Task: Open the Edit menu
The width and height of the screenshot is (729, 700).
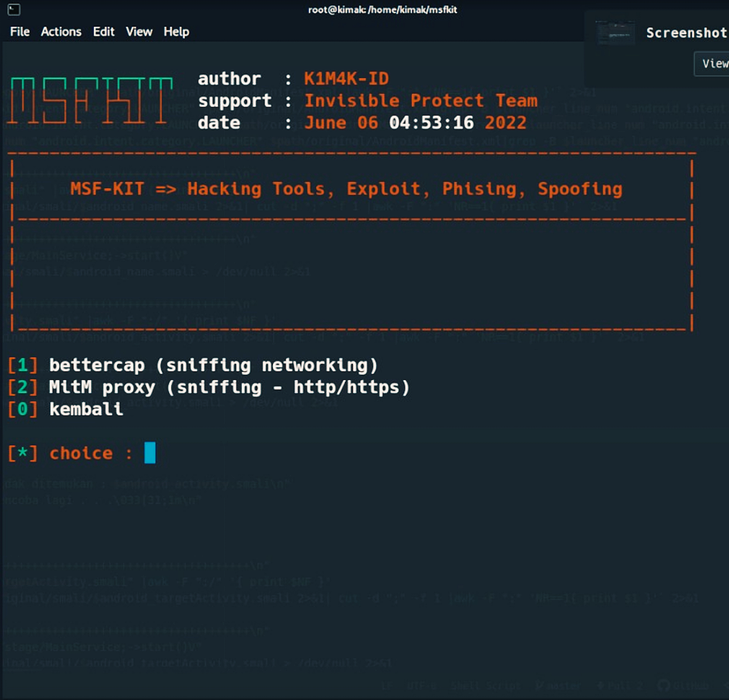Action: (104, 32)
